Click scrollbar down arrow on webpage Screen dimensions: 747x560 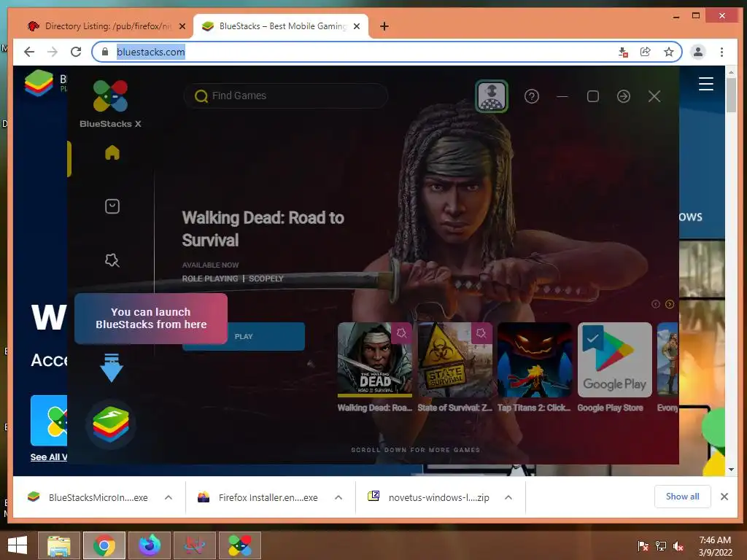tap(731, 470)
